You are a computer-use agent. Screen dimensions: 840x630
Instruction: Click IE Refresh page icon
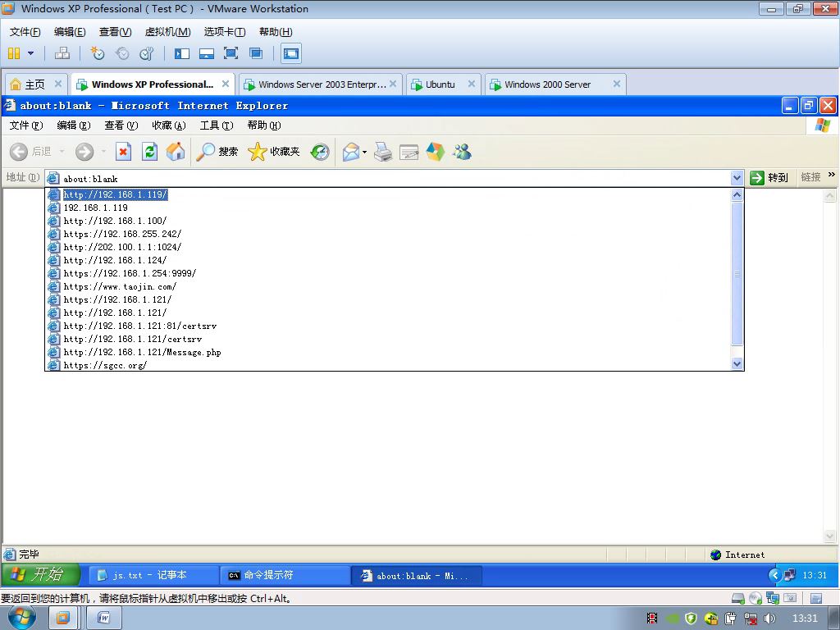tap(149, 152)
